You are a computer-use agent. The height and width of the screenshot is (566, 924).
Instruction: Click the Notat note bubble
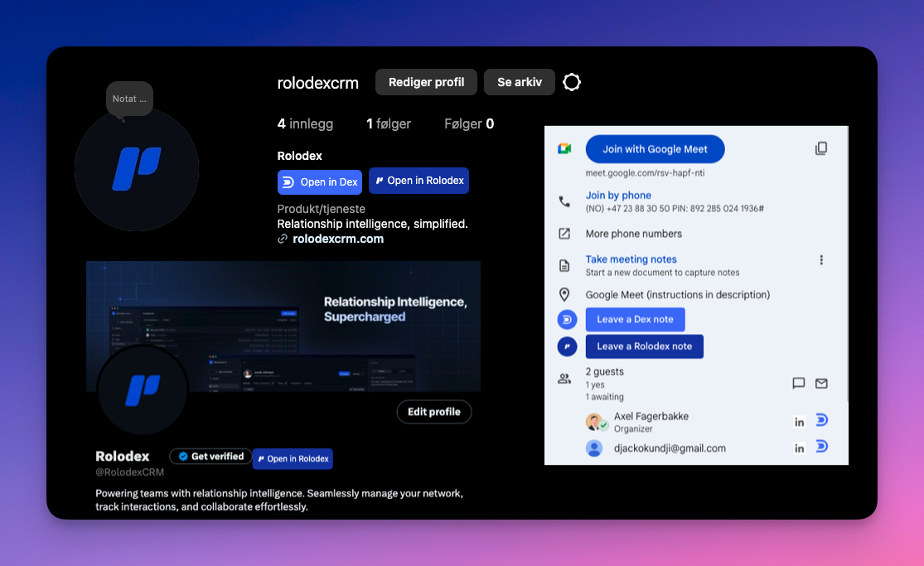[129, 99]
